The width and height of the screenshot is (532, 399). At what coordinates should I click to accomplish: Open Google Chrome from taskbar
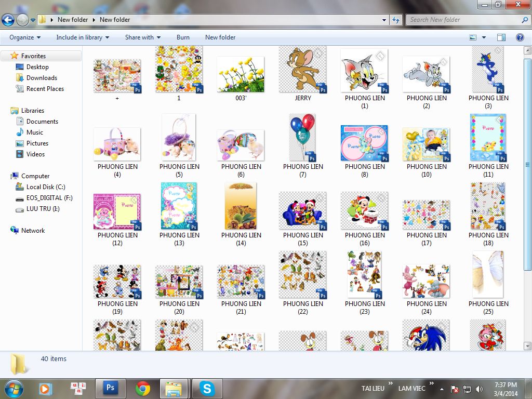(143, 389)
